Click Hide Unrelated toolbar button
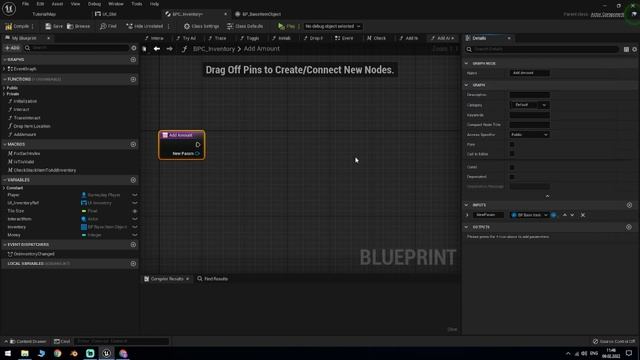This screenshot has width=640, height=360. click(144, 26)
